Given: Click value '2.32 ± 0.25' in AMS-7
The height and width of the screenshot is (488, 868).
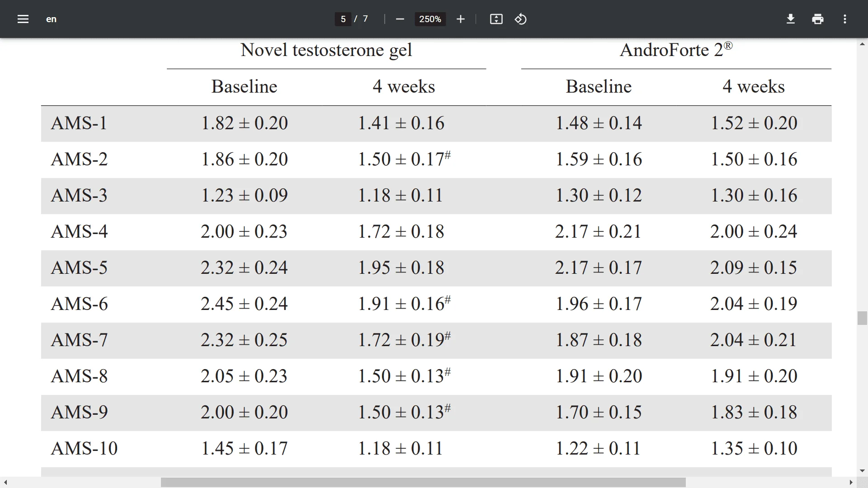Looking at the screenshot, I should click(x=244, y=340).
